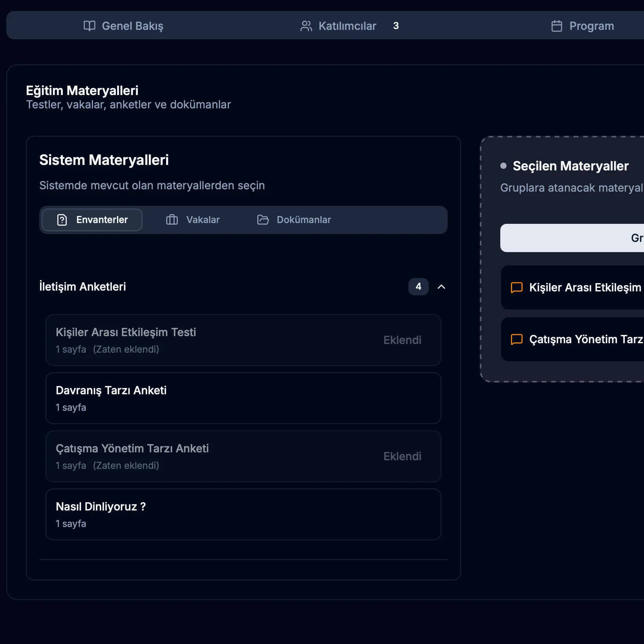
Task: Click the open folder icon on Dokümanlar
Action: point(263,220)
